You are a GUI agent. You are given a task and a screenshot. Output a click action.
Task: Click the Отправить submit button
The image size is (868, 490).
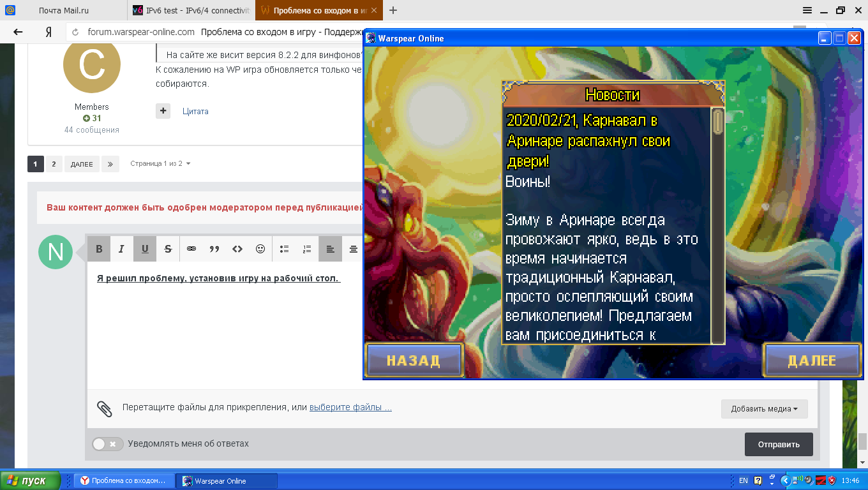pyautogui.click(x=779, y=444)
